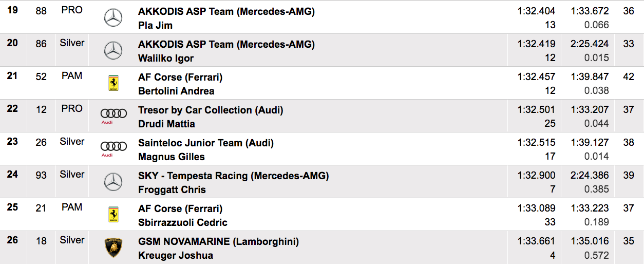644x267 pixels.
Task: Click Mercedes logo beside Pla Jim
Action: [x=113, y=18]
